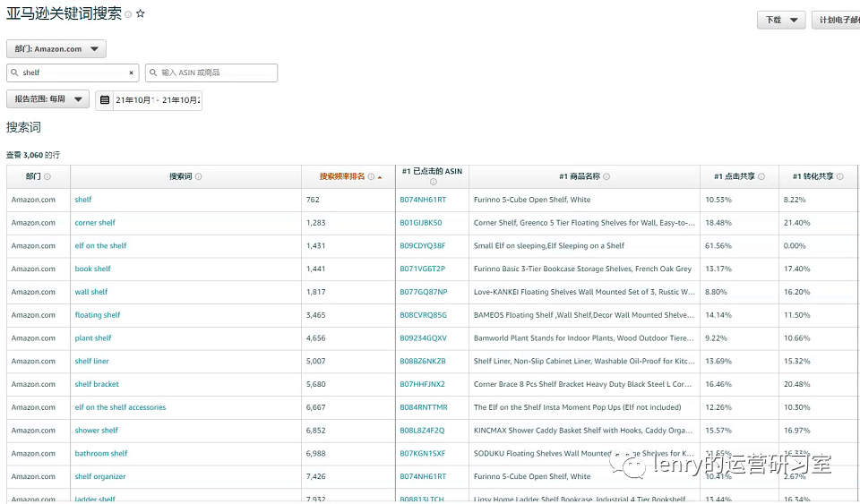Click info icon under #1 已点击的 ASIN
The image size is (860, 504).
[433, 182]
